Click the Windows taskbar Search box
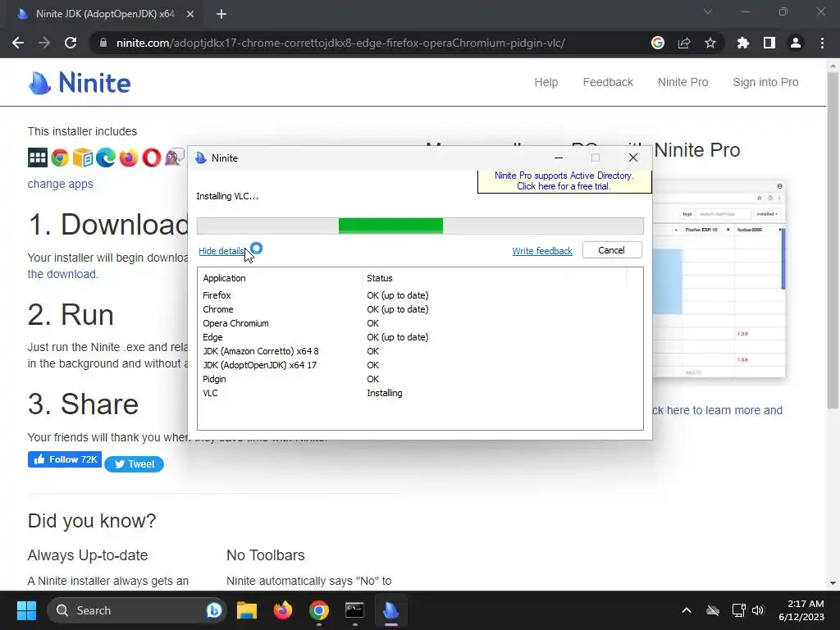The height and width of the screenshot is (630, 840). tap(137, 610)
